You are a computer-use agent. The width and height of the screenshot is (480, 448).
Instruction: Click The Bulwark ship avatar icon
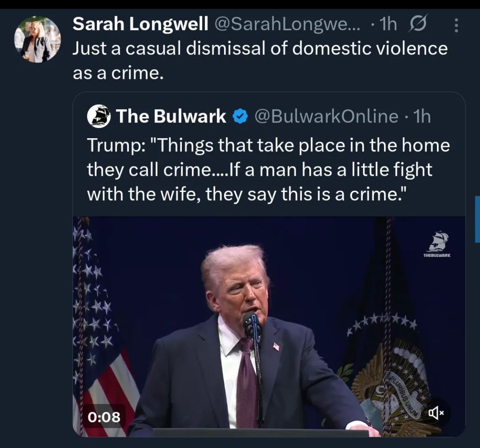(x=99, y=116)
